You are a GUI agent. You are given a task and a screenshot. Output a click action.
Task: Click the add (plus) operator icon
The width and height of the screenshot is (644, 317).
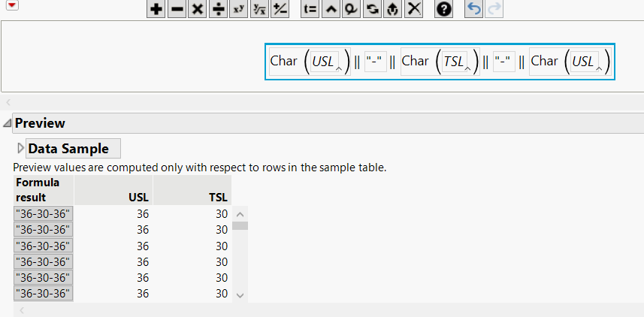coord(156,9)
